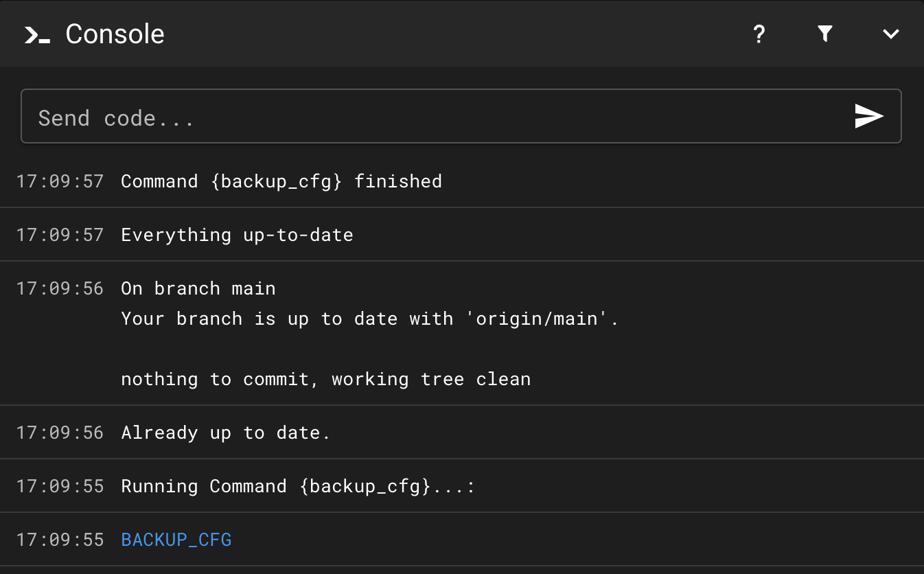Click the blue BACKUP_CFG command link

pos(176,540)
